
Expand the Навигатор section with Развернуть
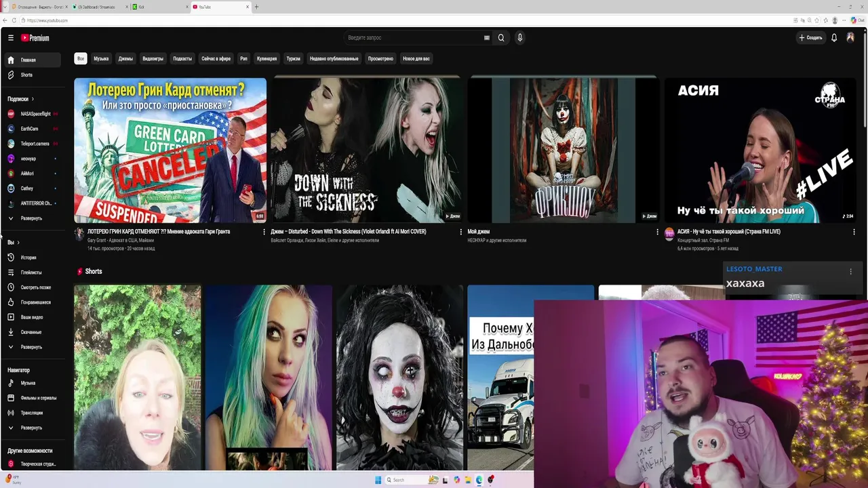coord(33,428)
